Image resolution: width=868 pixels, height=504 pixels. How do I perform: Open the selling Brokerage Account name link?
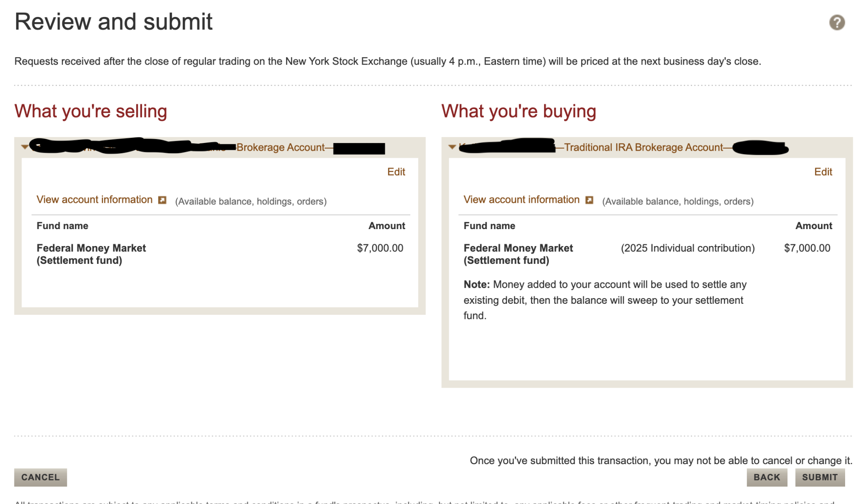click(281, 147)
